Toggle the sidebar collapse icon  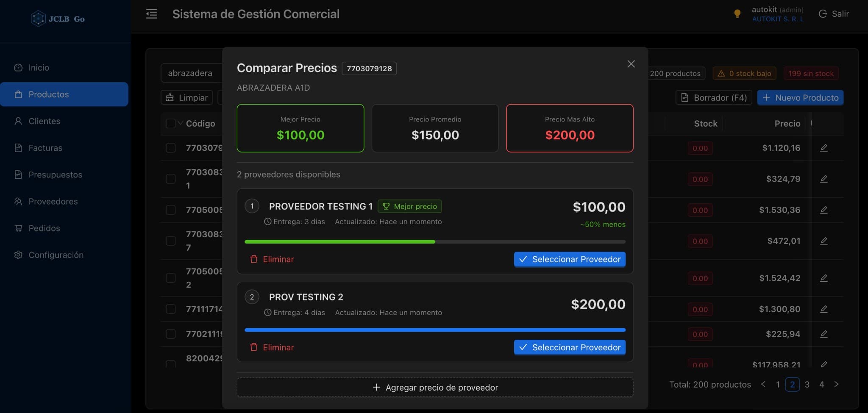pos(151,14)
